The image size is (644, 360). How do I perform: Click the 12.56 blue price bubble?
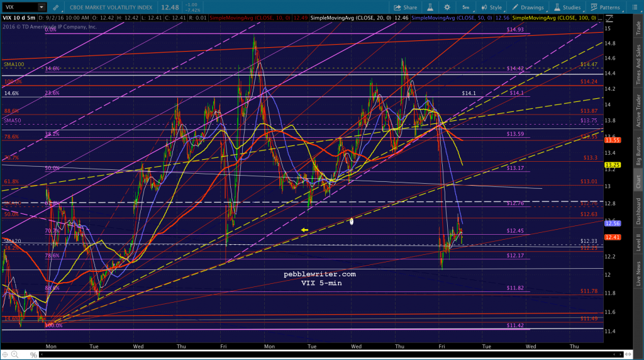point(613,223)
